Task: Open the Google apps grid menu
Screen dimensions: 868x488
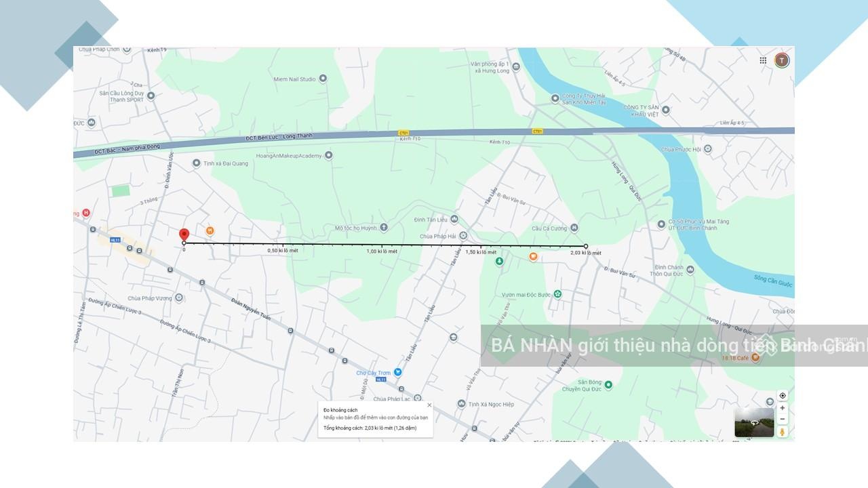Action: pos(763,60)
